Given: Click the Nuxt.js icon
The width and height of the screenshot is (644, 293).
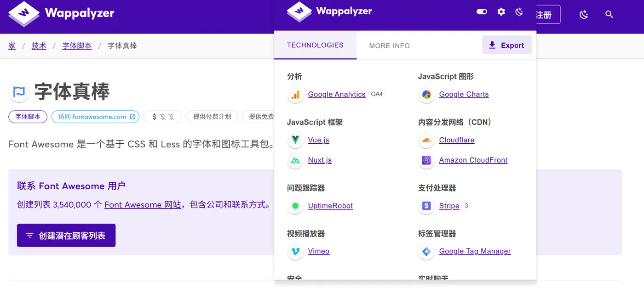Looking at the screenshot, I should click(x=295, y=160).
